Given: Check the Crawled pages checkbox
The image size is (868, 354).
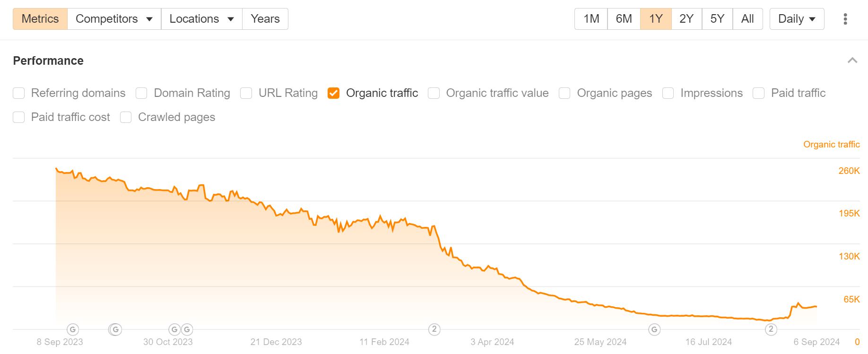Looking at the screenshot, I should point(126,117).
